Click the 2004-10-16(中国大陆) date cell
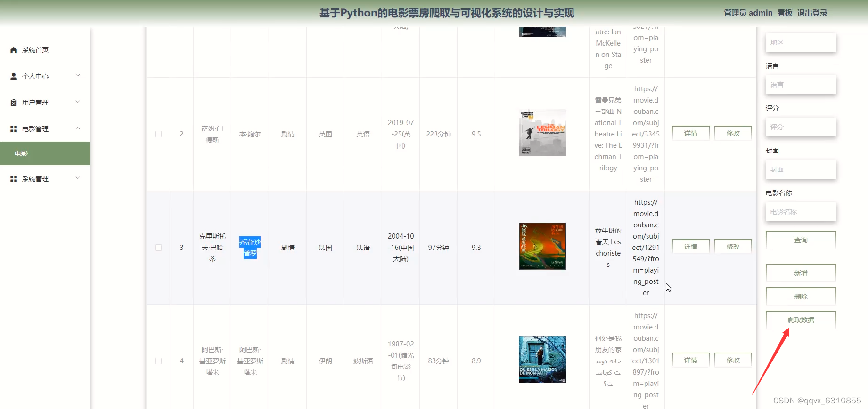868x409 pixels. 401,248
